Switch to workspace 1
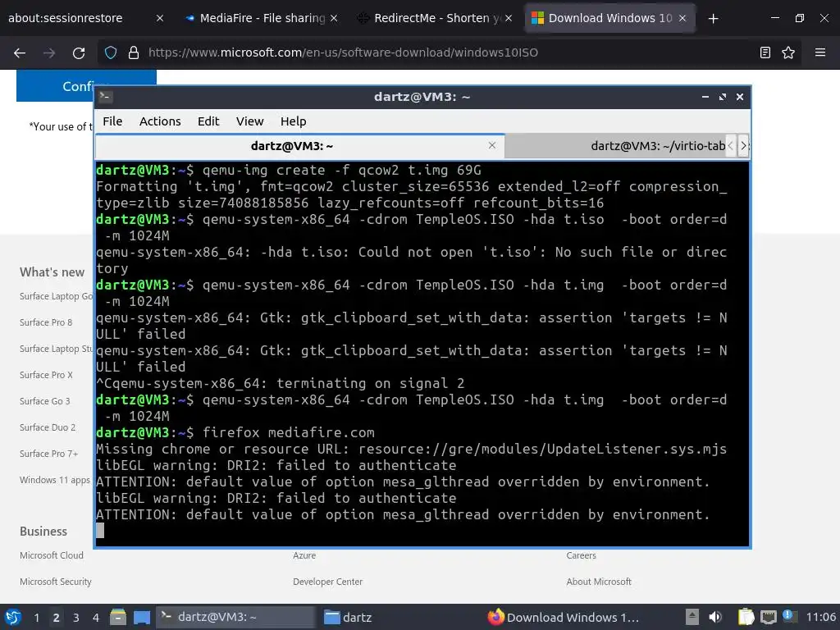This screenshot has width=840, height=630. click(x=36, y=618)
